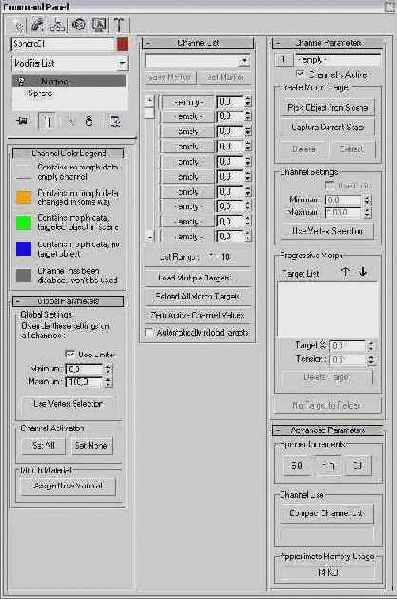Collapse the Channel Parameters rollout
The height and width of the screenshot is (599, 397).
click(328, 43)
